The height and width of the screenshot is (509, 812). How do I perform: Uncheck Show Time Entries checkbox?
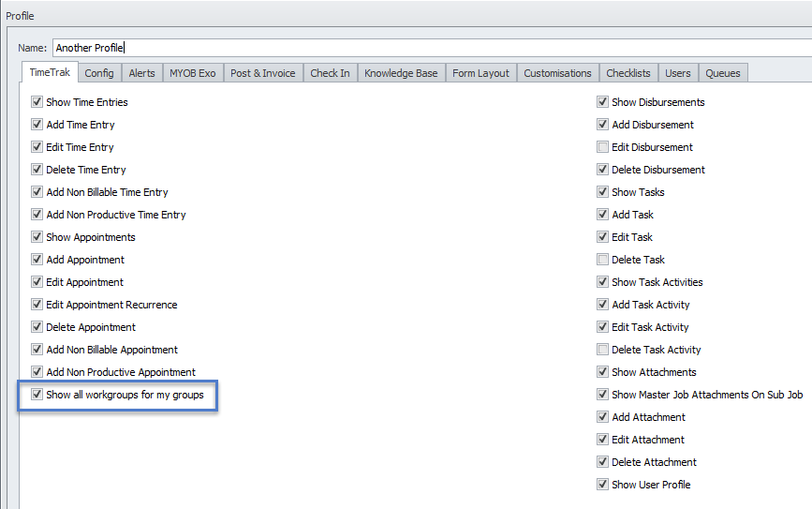tap(37, 102)
